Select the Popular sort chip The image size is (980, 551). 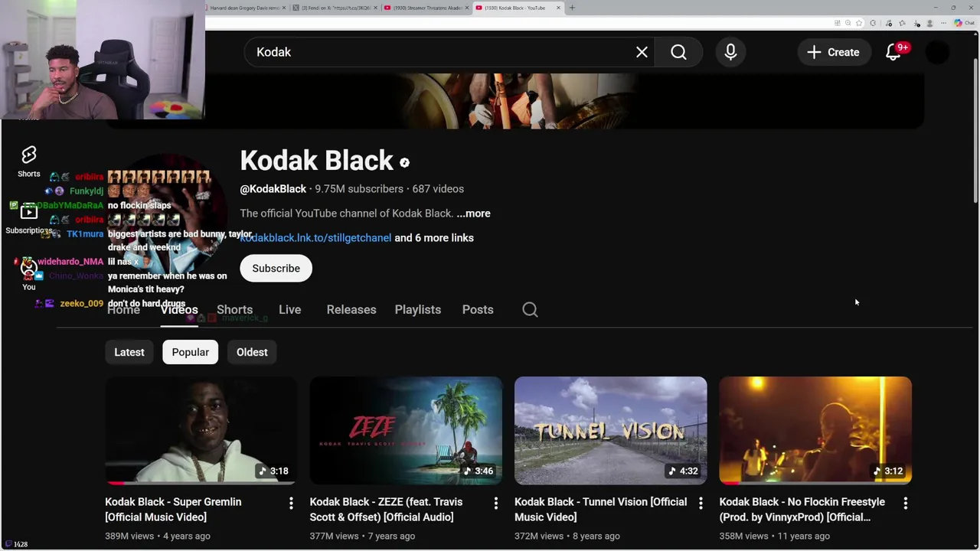click(x=191, y=352)
